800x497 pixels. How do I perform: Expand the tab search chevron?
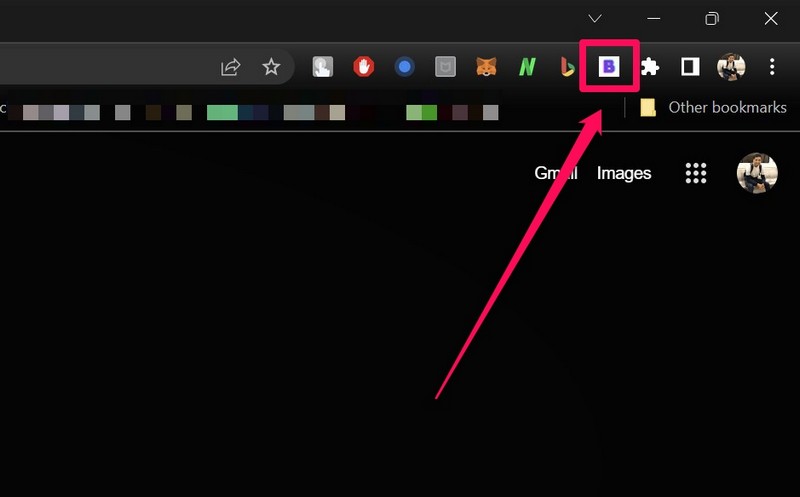[x=595, y=19]
